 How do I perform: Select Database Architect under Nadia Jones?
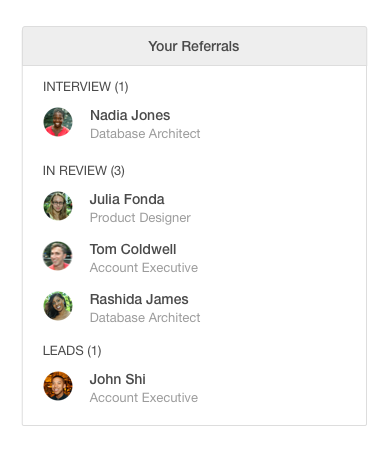[145, 134]
